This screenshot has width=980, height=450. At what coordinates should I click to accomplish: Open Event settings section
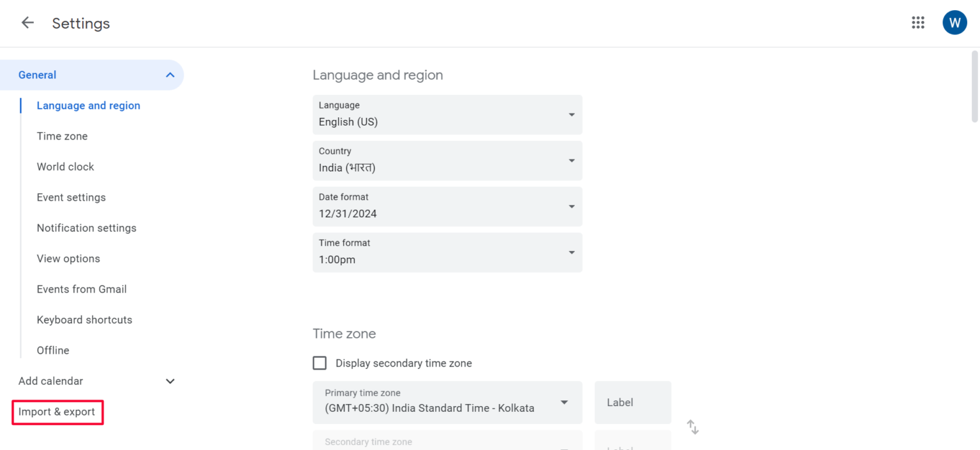pos(71,198)
